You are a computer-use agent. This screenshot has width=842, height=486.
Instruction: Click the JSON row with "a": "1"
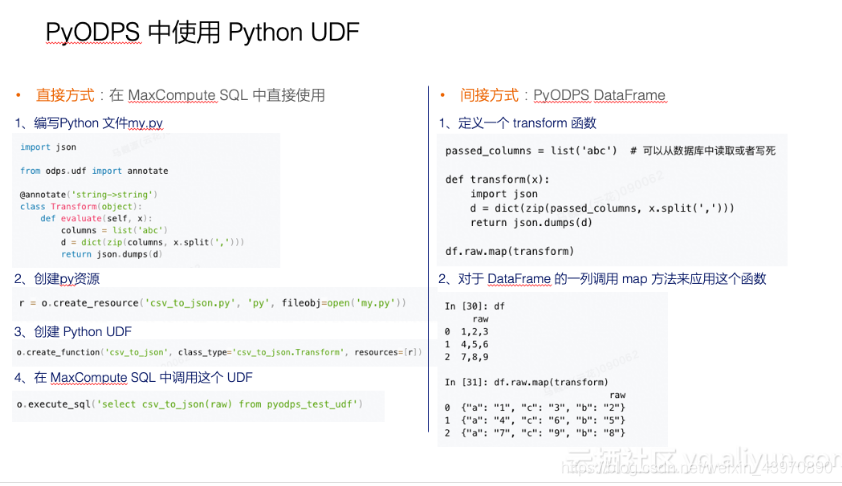(535, 408)
